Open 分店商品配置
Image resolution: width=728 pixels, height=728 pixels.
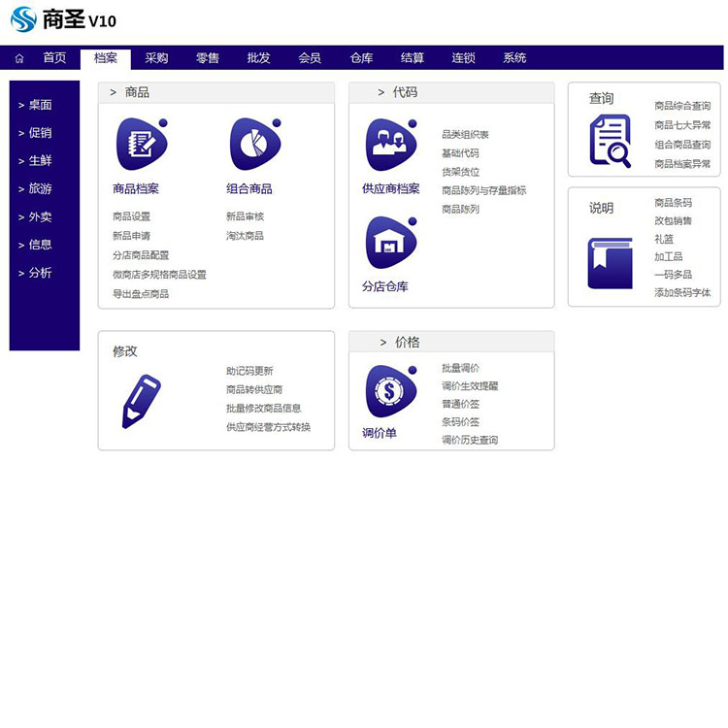[x=141, y=255]
